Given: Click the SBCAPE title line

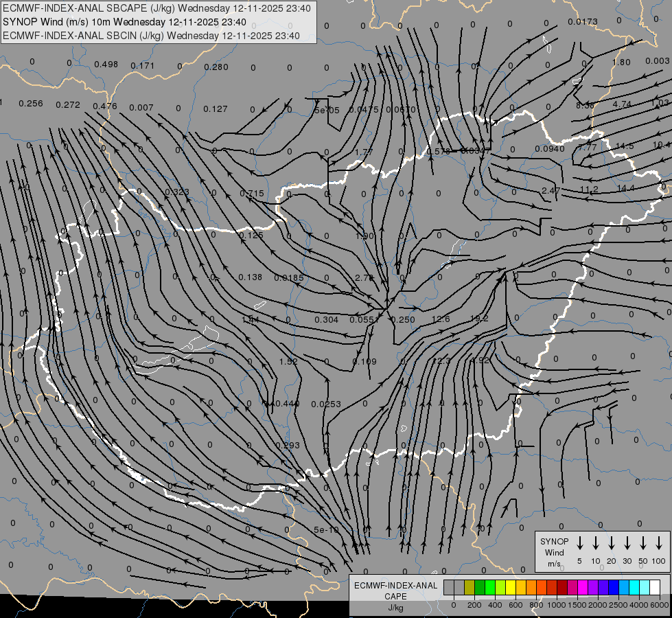Looking at the screenshot, I should coord(157,8).
